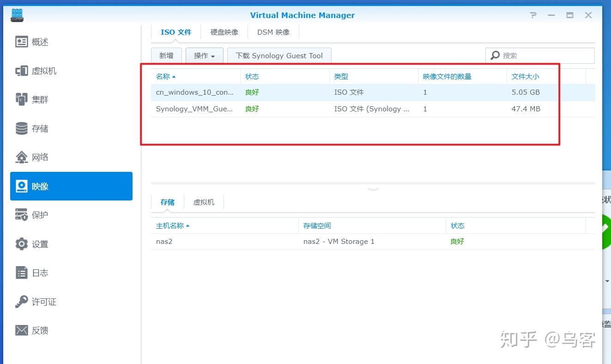
Task: Go to 虚拟机 virtual machine sidebar icon
Action: click(22, 71)
